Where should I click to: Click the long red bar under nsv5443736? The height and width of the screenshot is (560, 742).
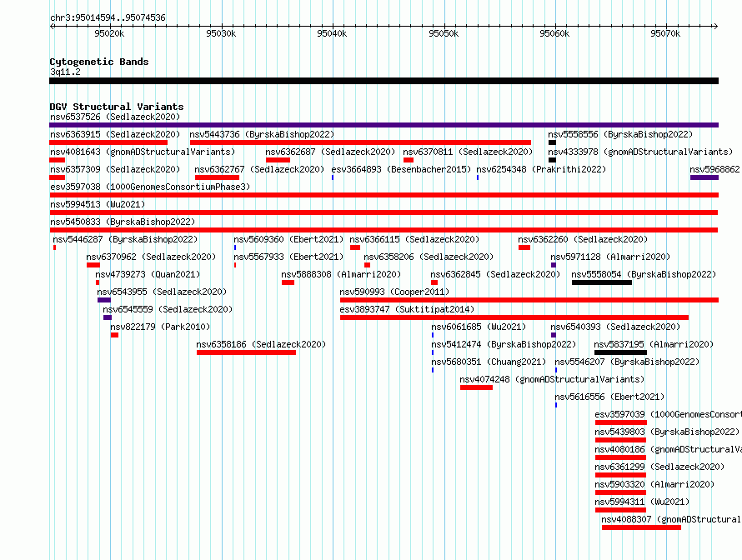360,142
